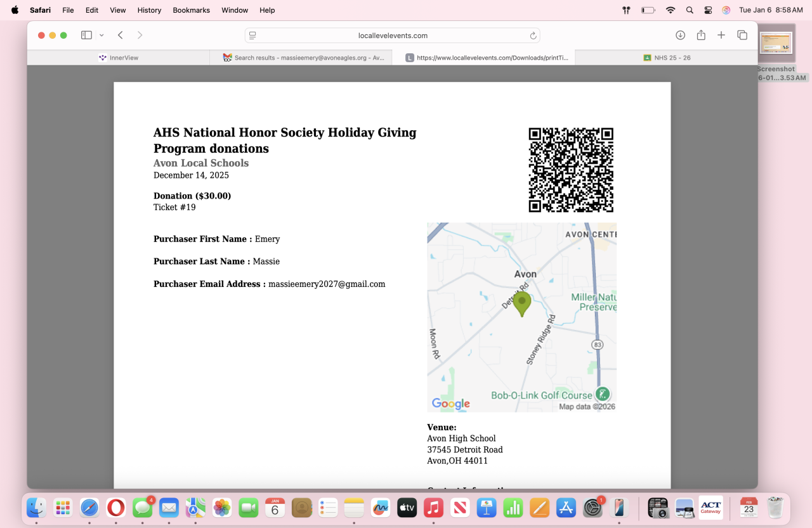Open the History menu
Viewport: 812px width, 528px height.
pyautogui.click(x=150, y=10)
